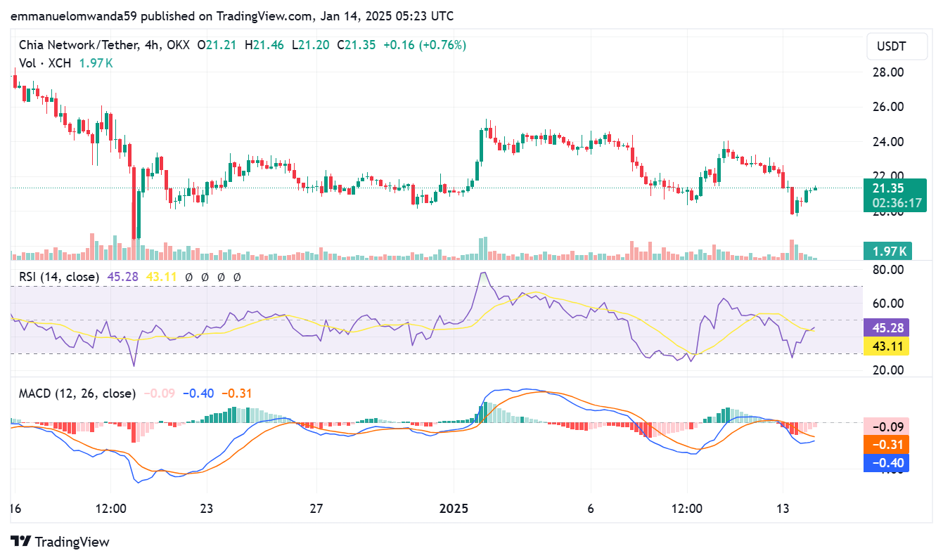Click the 20.00 RSI axis label
This screenshot has height=560, width=943.
coord(887,370)
